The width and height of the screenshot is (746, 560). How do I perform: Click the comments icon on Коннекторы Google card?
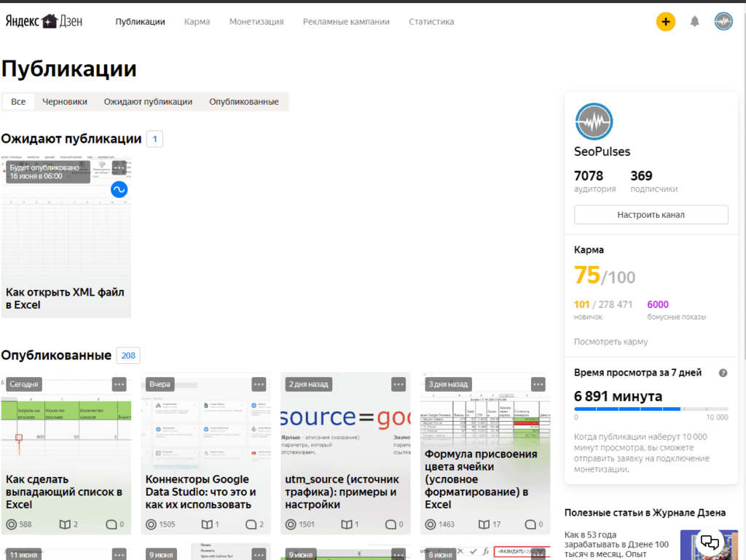[x=251, y=524]
